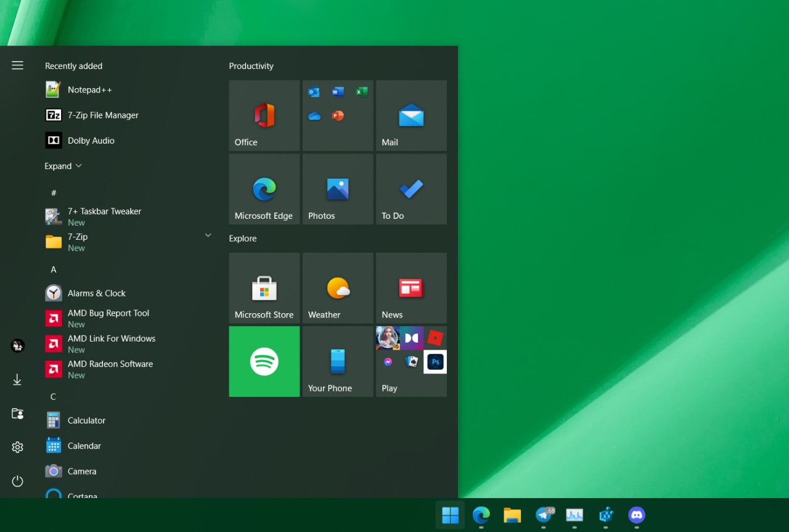Open Notepad++ from Recently added

(x=128, y=90)
